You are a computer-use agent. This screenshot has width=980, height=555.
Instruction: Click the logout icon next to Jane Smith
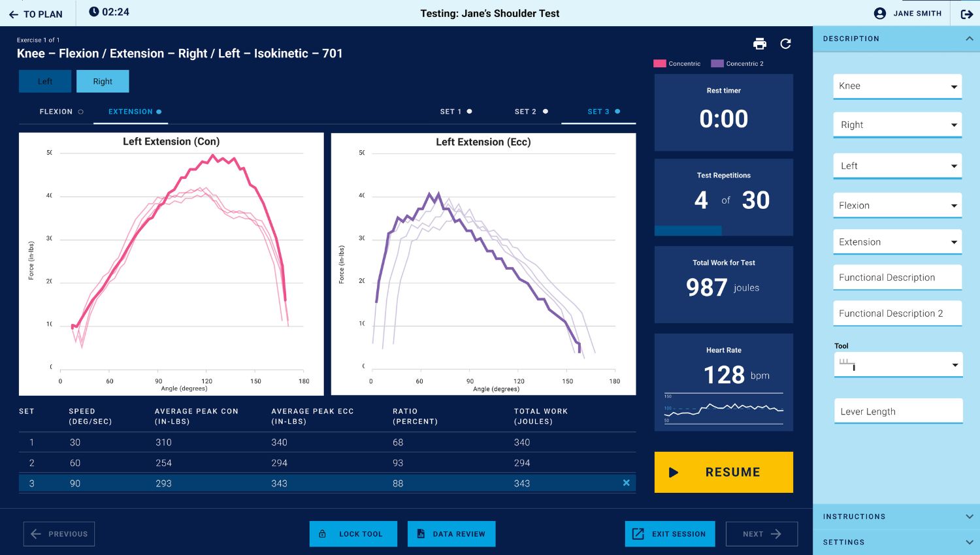click(x=966, y=14)
